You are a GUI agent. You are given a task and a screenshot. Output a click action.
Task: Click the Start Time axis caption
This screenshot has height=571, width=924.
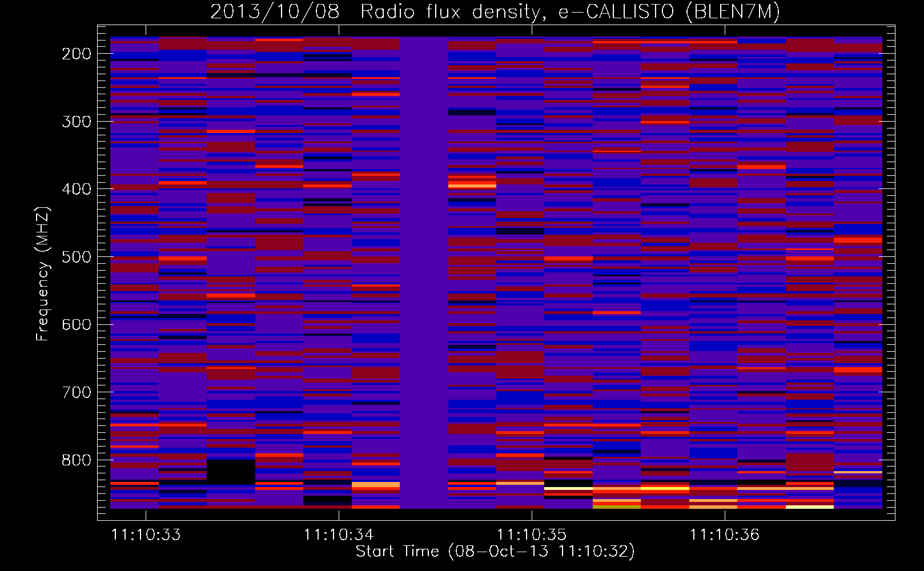[x=495, y=552]
